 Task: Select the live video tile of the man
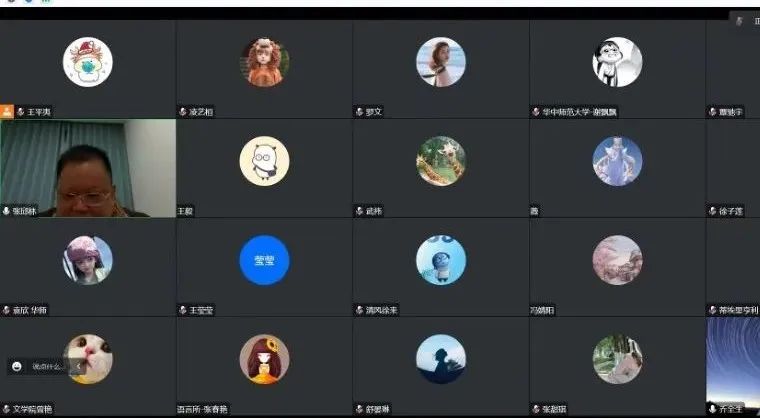[88, 168]
